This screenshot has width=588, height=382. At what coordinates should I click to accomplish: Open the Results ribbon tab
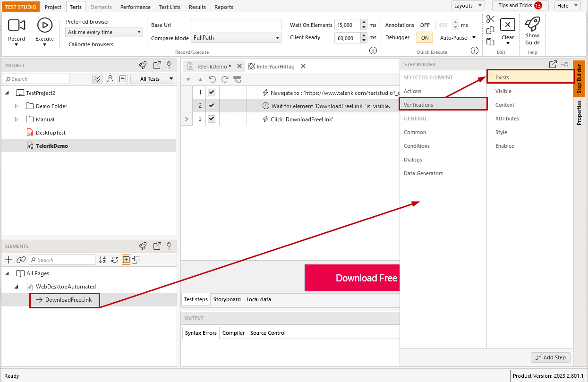[197, 7]
